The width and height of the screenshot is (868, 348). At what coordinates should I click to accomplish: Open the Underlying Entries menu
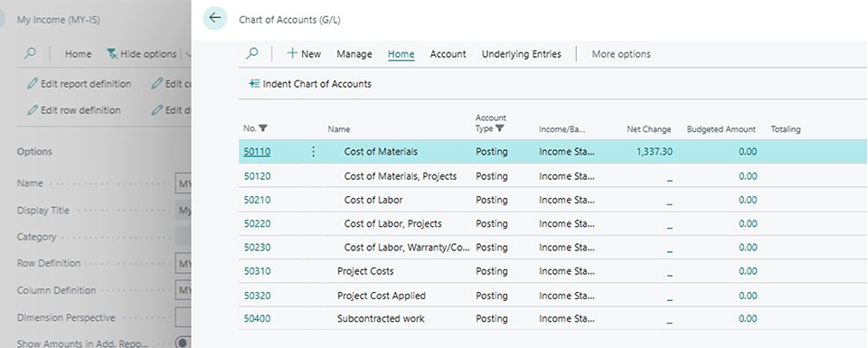click(x=522, y=54)
